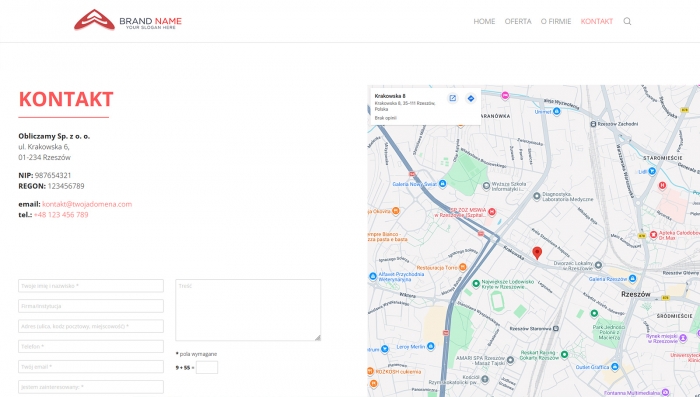Click the Firma/Instytucja field

pos(91,306)
